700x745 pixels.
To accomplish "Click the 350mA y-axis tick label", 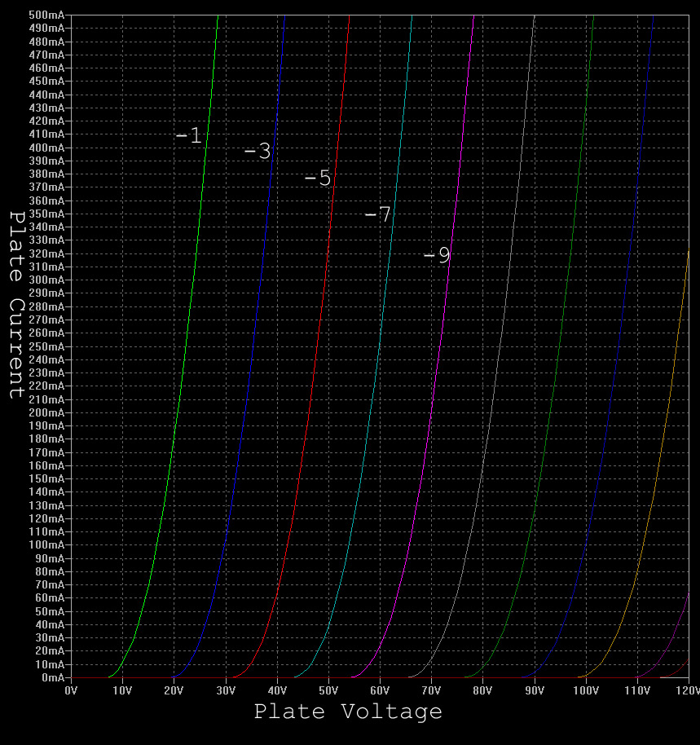I will (x=46, y=214).
